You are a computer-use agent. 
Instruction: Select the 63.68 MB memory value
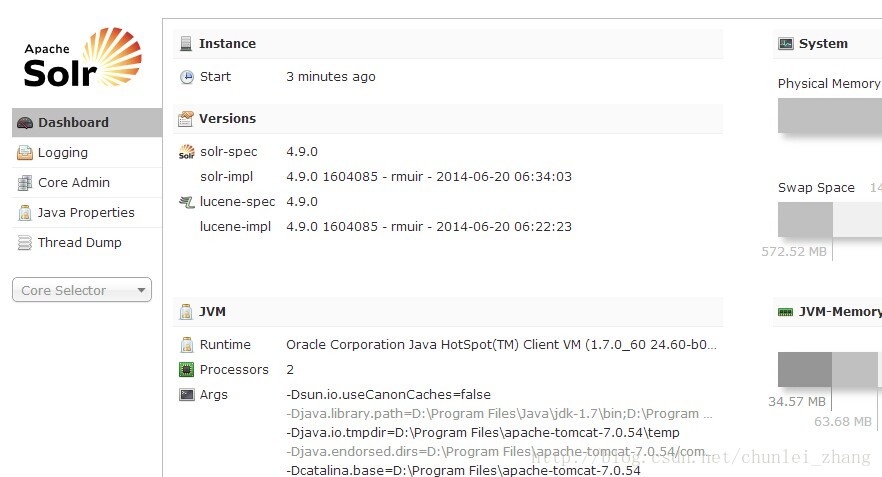843,421
